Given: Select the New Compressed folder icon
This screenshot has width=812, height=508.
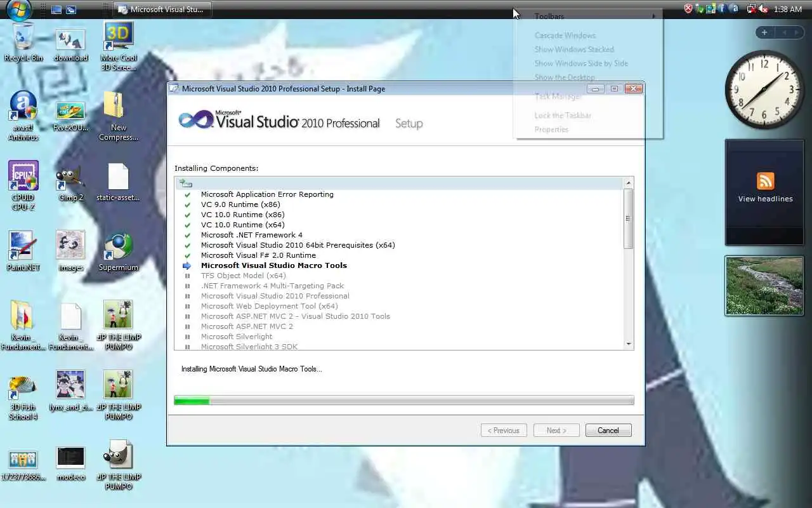Looking at the screenshot, I should pos(119,116).
